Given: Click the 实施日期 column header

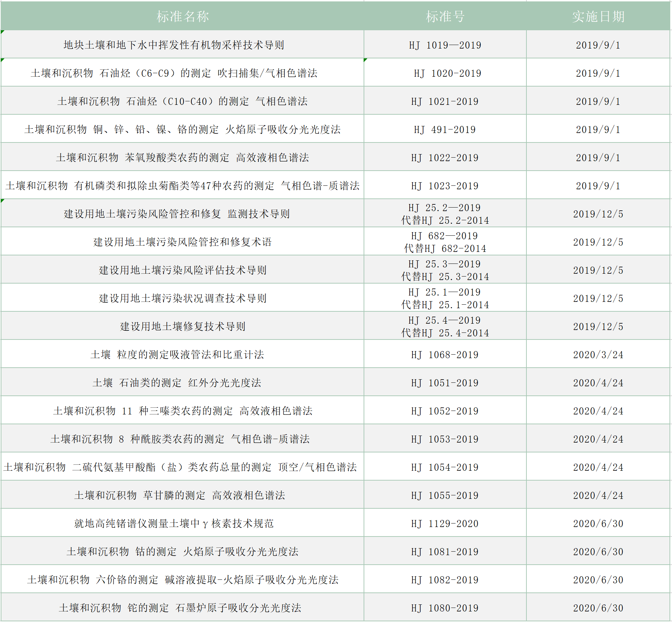Looking at the screenshot, I should [598, 17].
